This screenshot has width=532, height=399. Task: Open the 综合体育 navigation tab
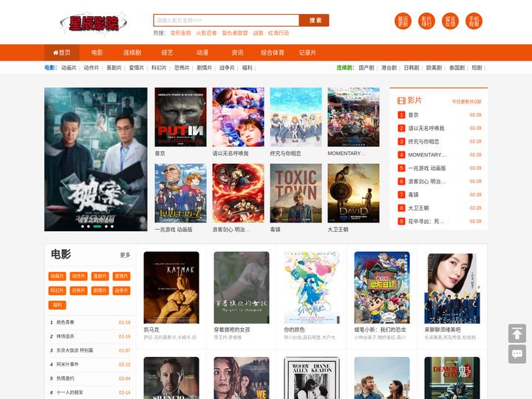click(273, 52)
